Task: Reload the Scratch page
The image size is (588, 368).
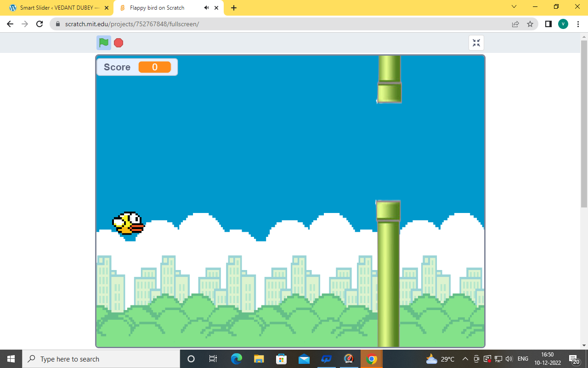Action: 40,24
